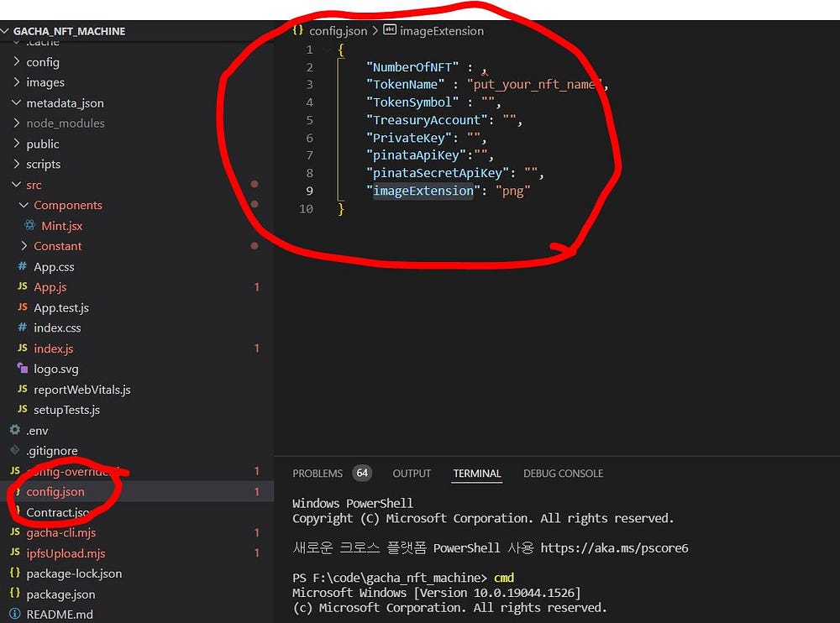Open App.css in the explorer
This screenshot has width=840, height=623.
pyautogui.click(x=54, y=267)
